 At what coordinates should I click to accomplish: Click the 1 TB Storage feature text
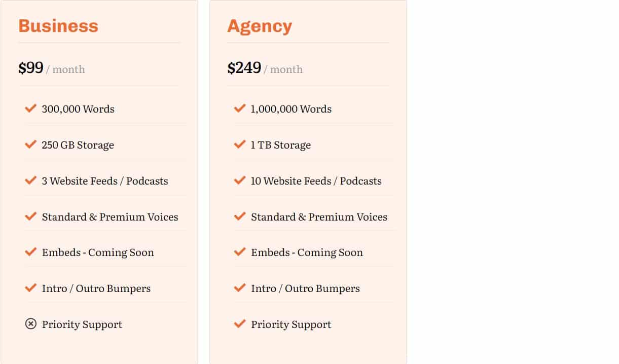pos(281,145)
